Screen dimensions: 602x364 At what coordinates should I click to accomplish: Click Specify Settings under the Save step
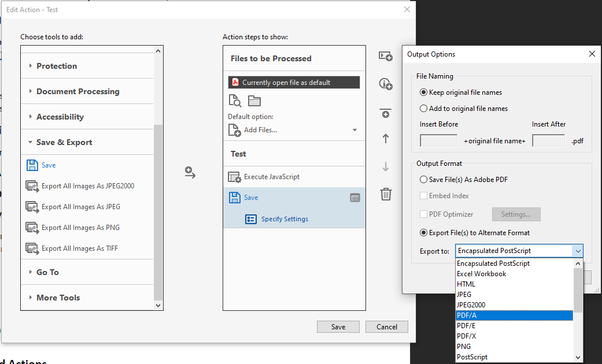point(285,219)
